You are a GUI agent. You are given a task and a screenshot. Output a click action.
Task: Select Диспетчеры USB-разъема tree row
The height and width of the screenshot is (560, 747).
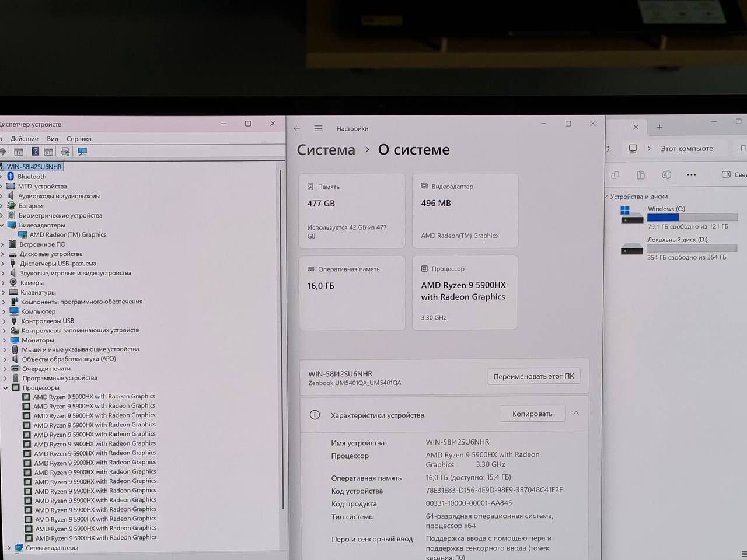(58, 264)
